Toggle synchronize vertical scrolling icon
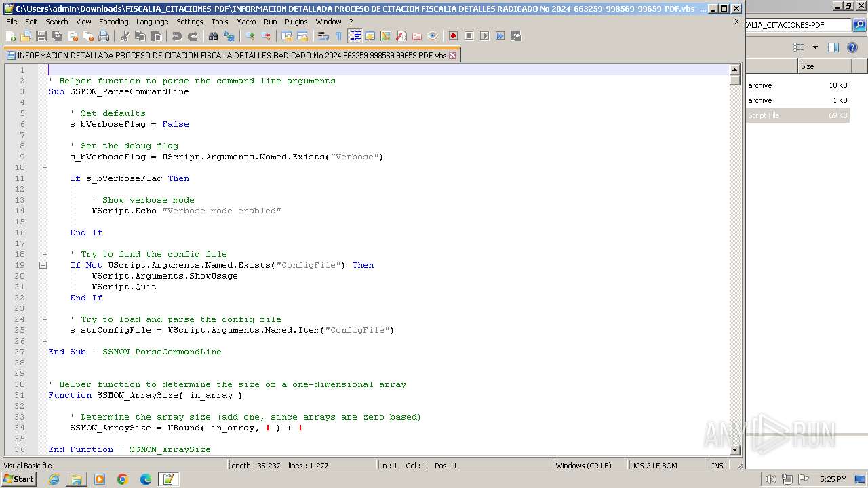The height and width of the screenshot is (488, 868). click(x=286, y=36)
